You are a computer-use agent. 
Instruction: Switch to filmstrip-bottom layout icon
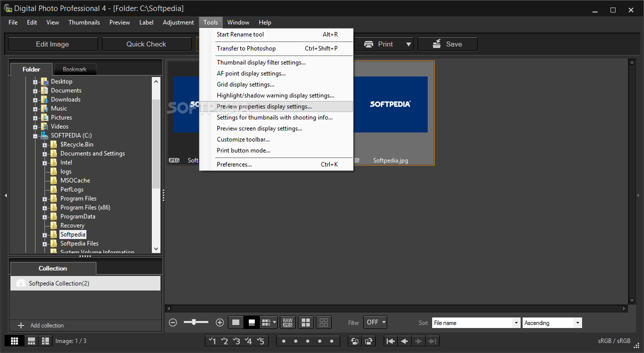[31, 341]
